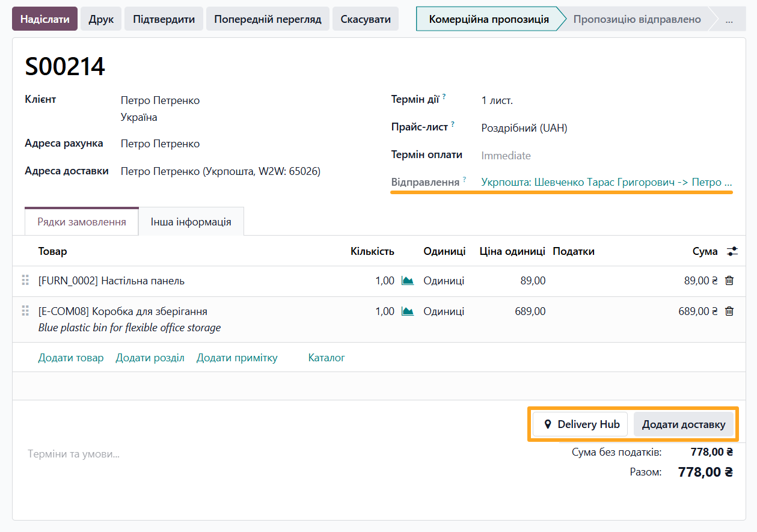Click Терміни та умови text field
The image size is (757, 532).
pos(73,454)
